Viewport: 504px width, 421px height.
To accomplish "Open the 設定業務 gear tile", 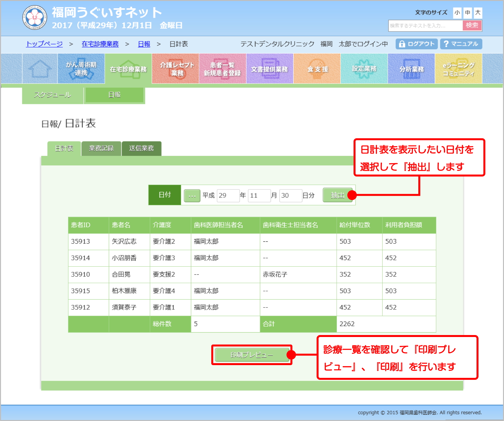I will [364, 69].
